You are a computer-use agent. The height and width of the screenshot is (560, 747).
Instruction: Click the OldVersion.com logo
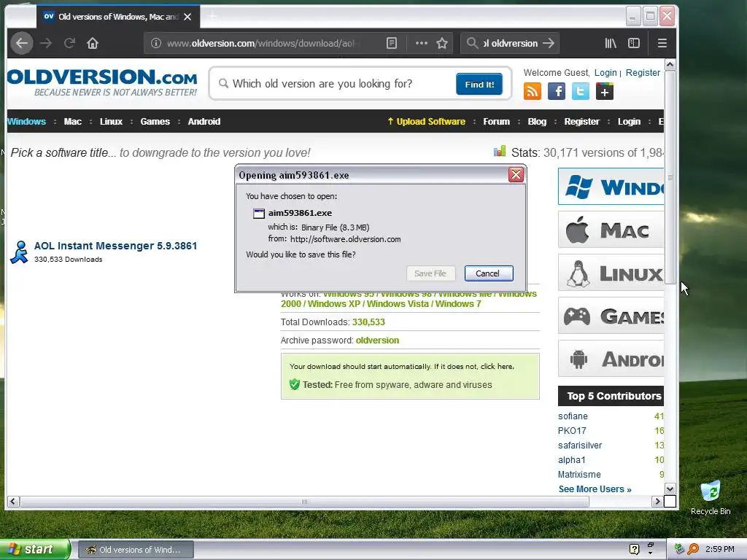click(x=102, y=82)
